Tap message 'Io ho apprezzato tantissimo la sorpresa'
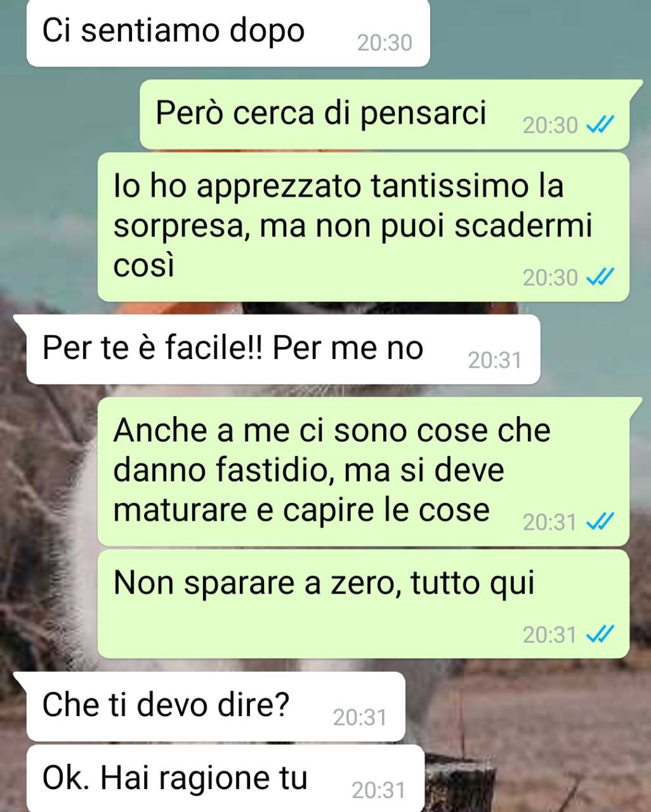The image size is (651, 812). 363,227
